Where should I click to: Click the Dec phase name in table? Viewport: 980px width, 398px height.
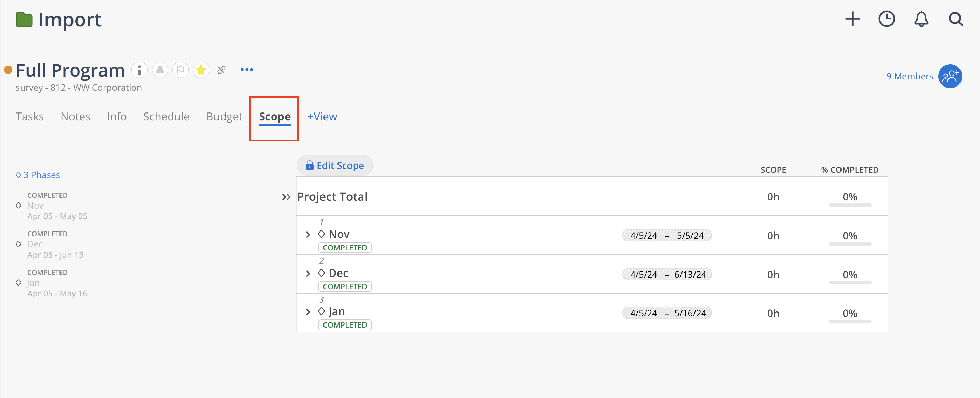coord(338,273)
